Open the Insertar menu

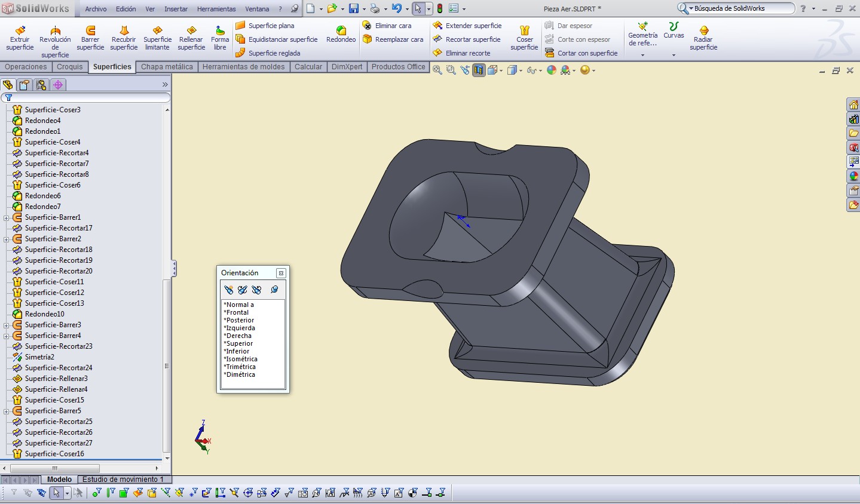pos(176,9)
